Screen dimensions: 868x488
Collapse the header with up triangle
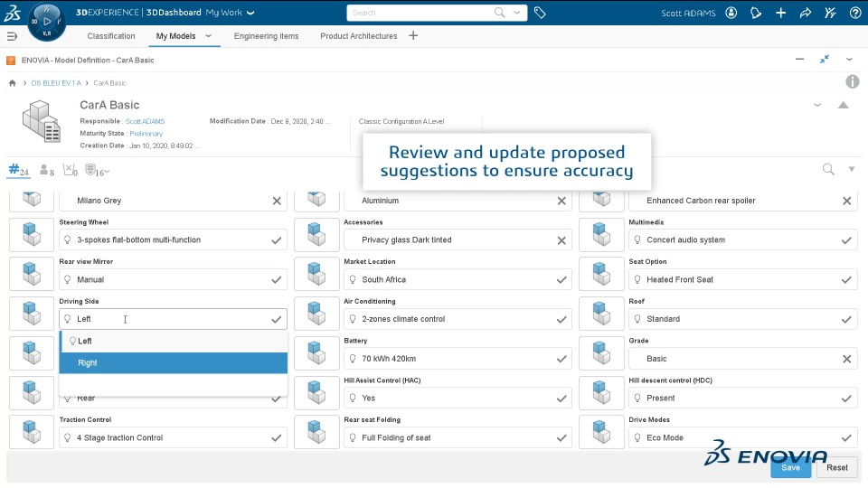point(843,105)
